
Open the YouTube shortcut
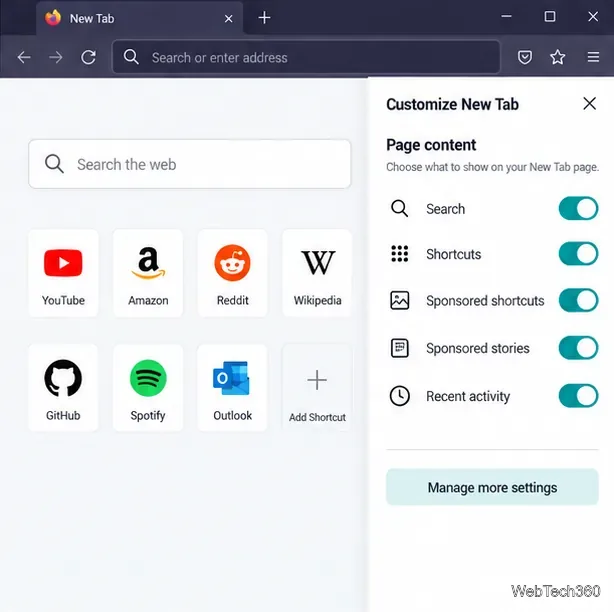click(x=63, y=273)
